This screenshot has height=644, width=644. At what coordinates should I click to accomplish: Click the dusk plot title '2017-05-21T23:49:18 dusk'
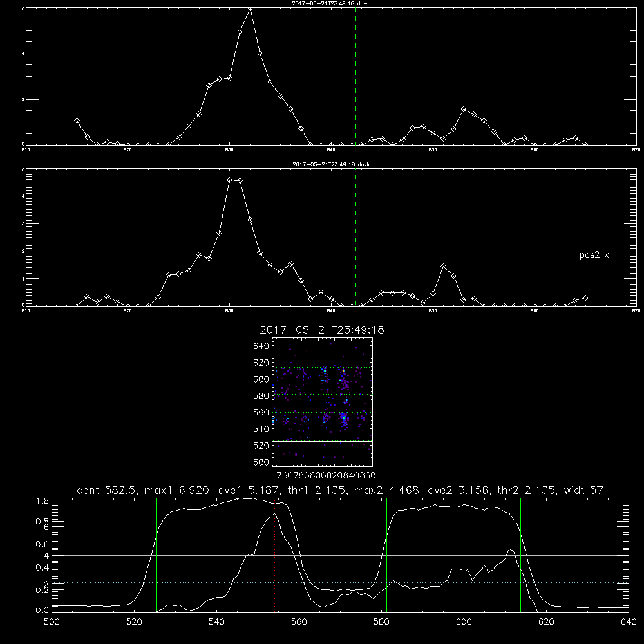331,164
